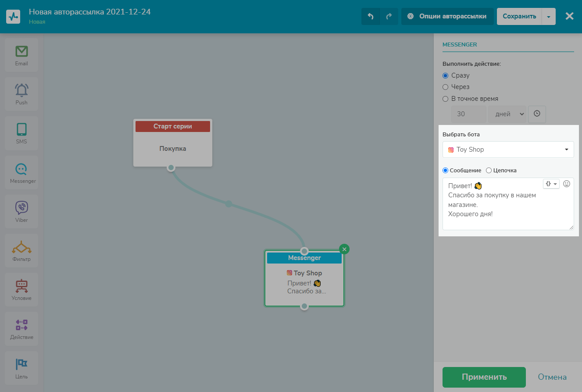Open Опции авторассылки settings

pos(447,16)
